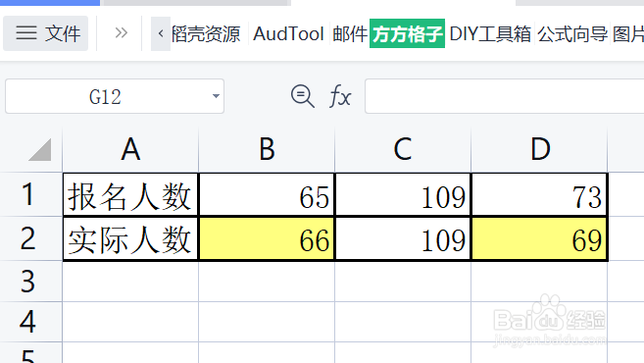The image size is (644, 363).
Task: Switch to the 邮件 tab
Action: click(x=350, y=33)
